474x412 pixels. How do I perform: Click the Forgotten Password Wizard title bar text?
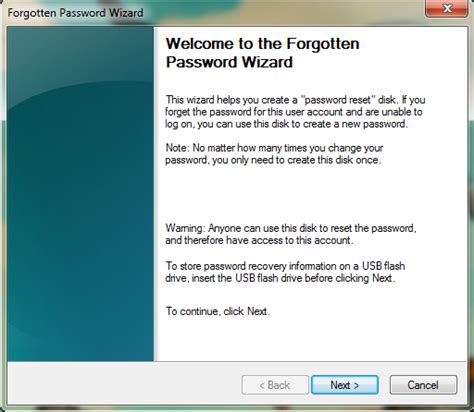click(75, 13)
